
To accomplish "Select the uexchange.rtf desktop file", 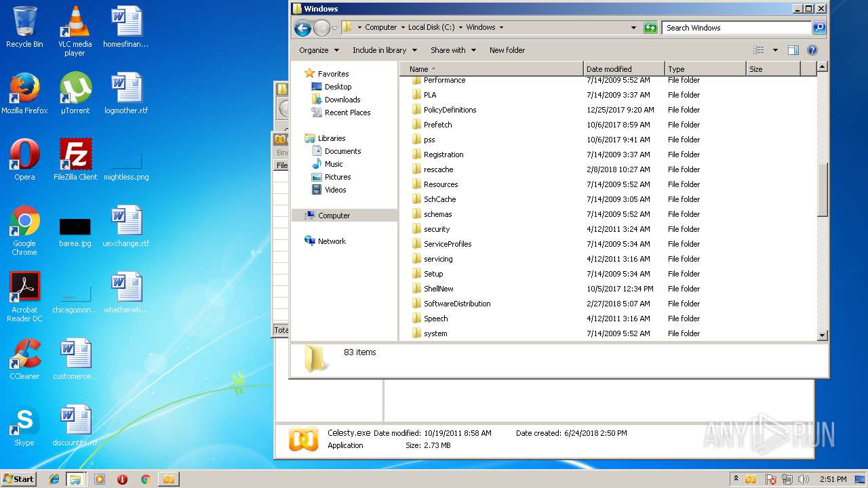I will (126, 226).
